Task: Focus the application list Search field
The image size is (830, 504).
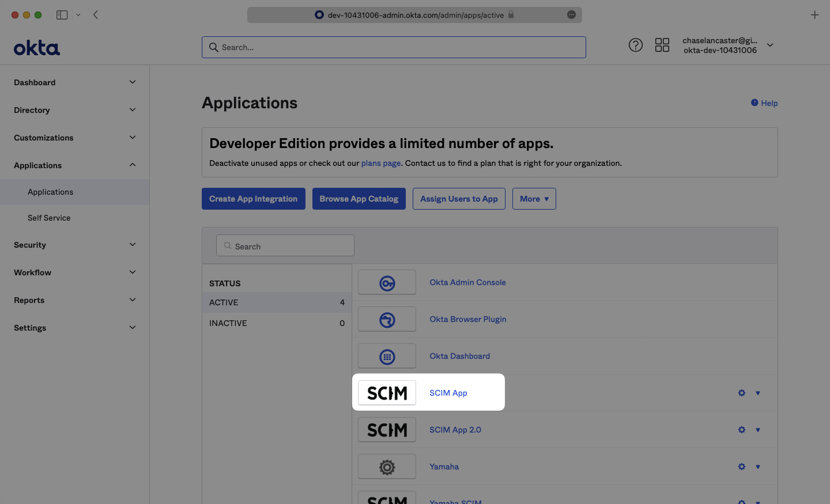Action: pyautogui.click(x=285, y=246)
